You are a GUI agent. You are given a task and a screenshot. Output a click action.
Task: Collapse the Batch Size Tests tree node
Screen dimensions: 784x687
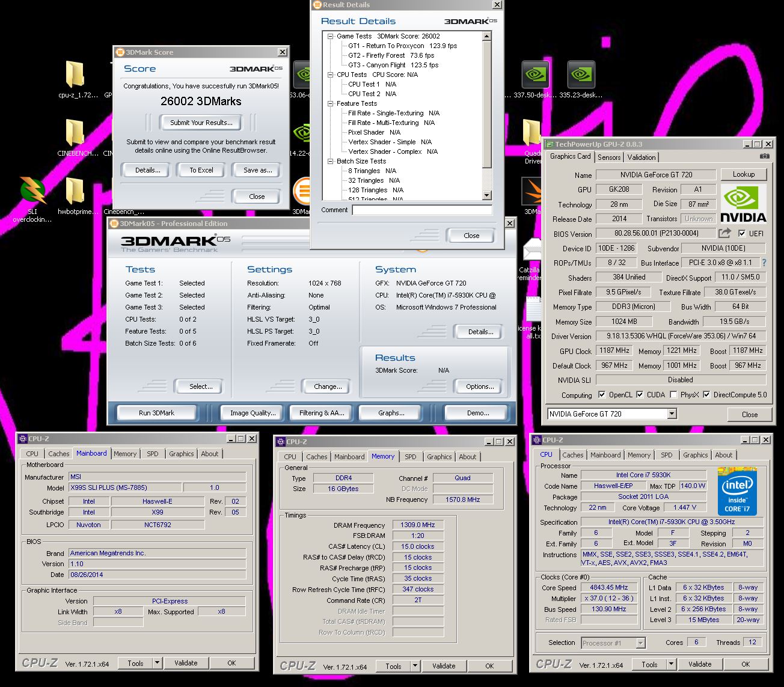click(x=330, y=161)
